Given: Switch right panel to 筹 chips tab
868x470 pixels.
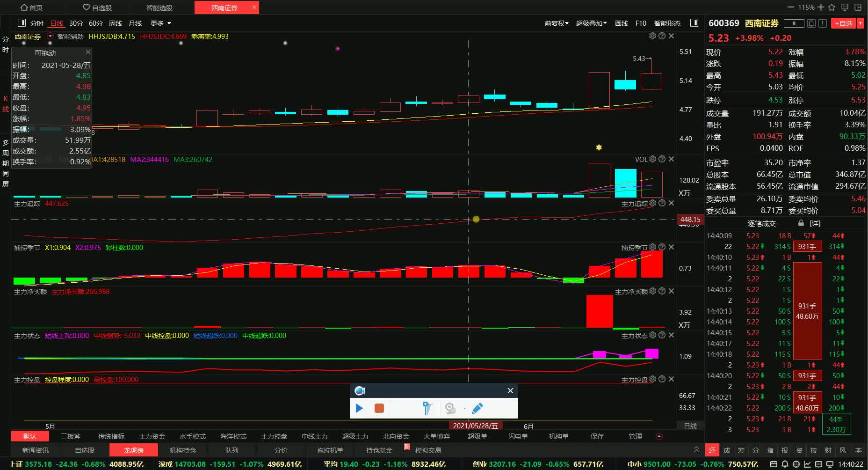Looking at the screenshot, I should point(741,450).
